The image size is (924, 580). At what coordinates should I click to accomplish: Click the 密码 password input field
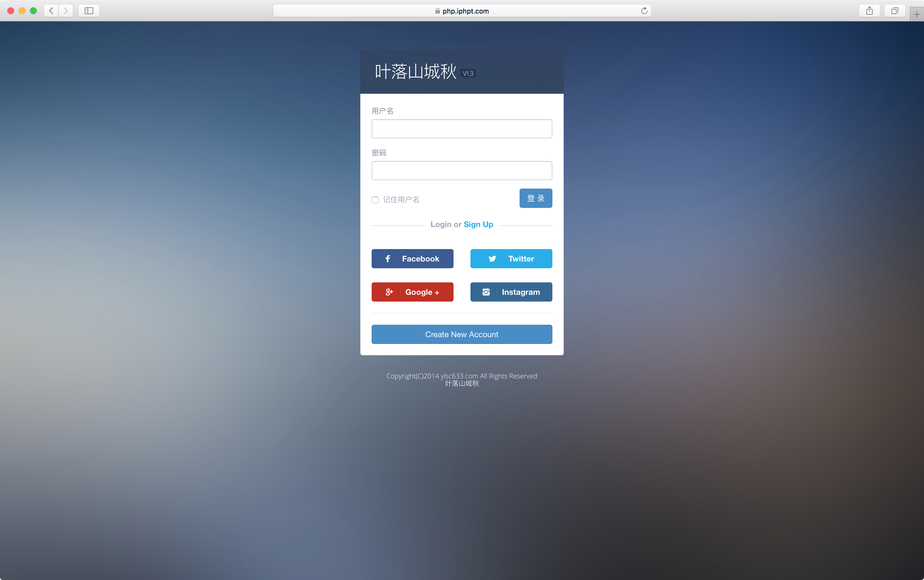[462, 170]
